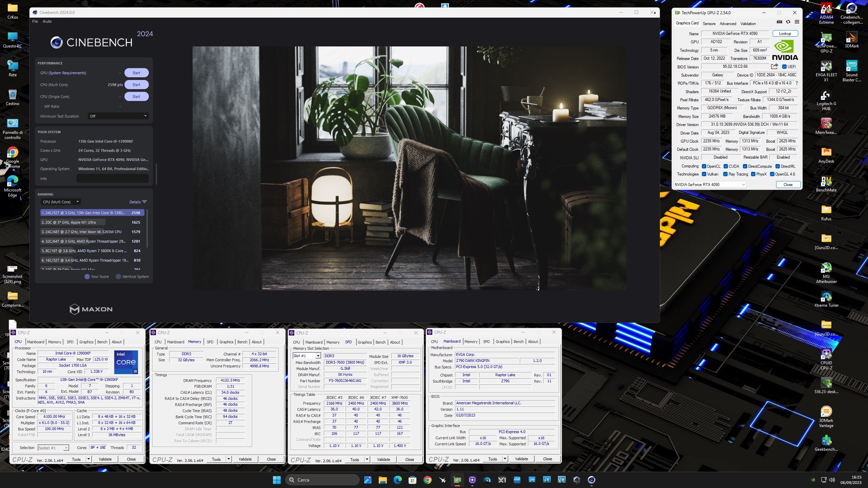The width and height of the screenshot is (868, 488).
Task: Open the Sound Blaster desktop icon
Action: [851, 71]
